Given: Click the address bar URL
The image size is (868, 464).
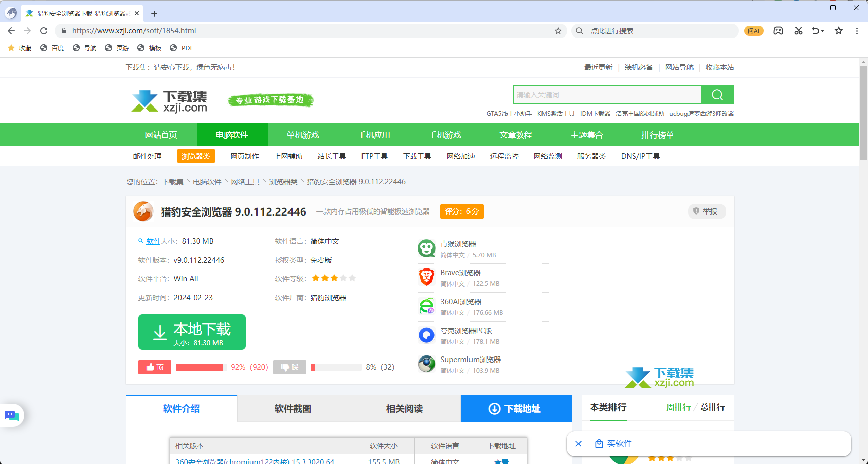Looking at the screenshot, I should tap(134, 31).
